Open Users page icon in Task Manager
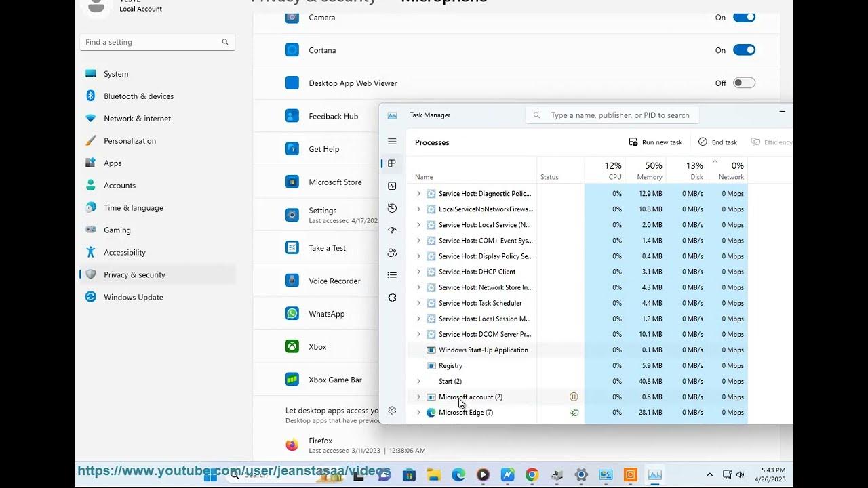The height and width of the screenshot is (488, 868). tap(392, 253)
